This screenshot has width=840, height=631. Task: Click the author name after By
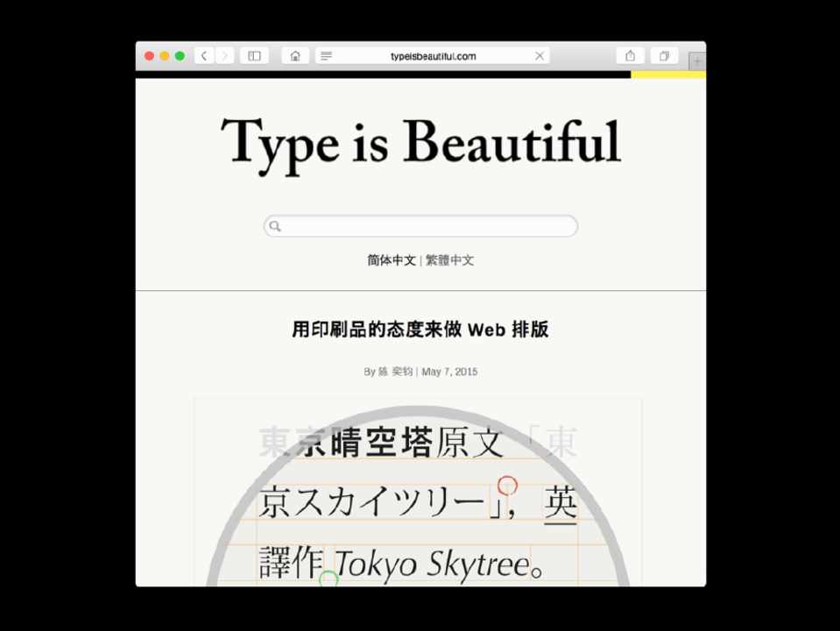395,372
